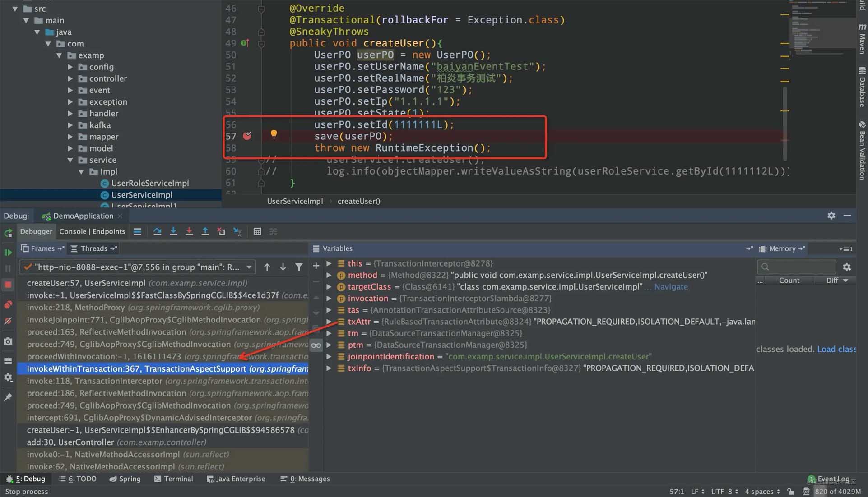Toggle frames filter funnel icon
868x497 pixels.
[299, 267]
